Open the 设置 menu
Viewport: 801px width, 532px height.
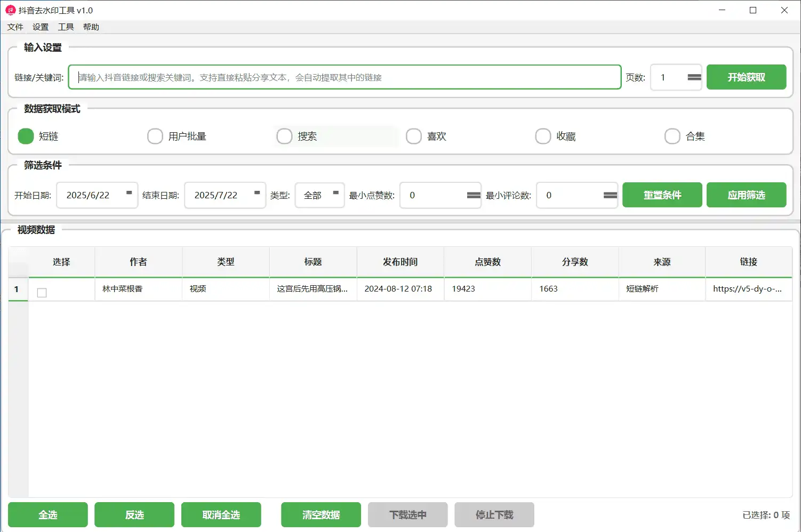(41, 27)
